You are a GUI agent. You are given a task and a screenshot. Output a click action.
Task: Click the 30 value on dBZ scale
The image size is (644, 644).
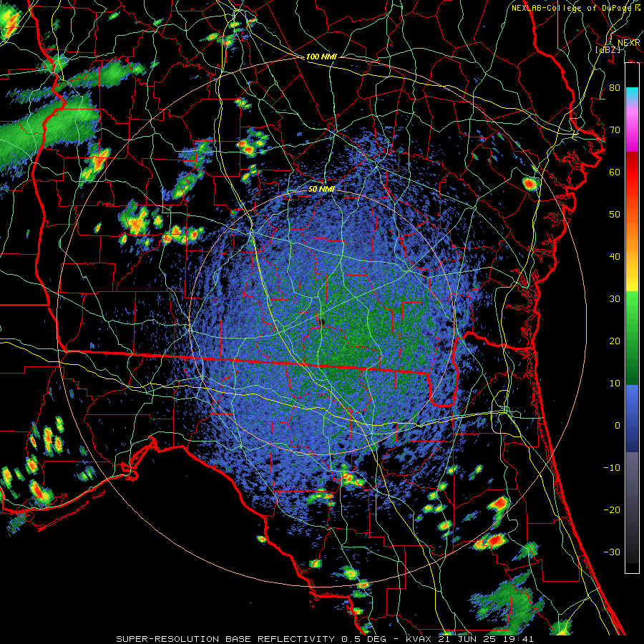coord(615,299)
